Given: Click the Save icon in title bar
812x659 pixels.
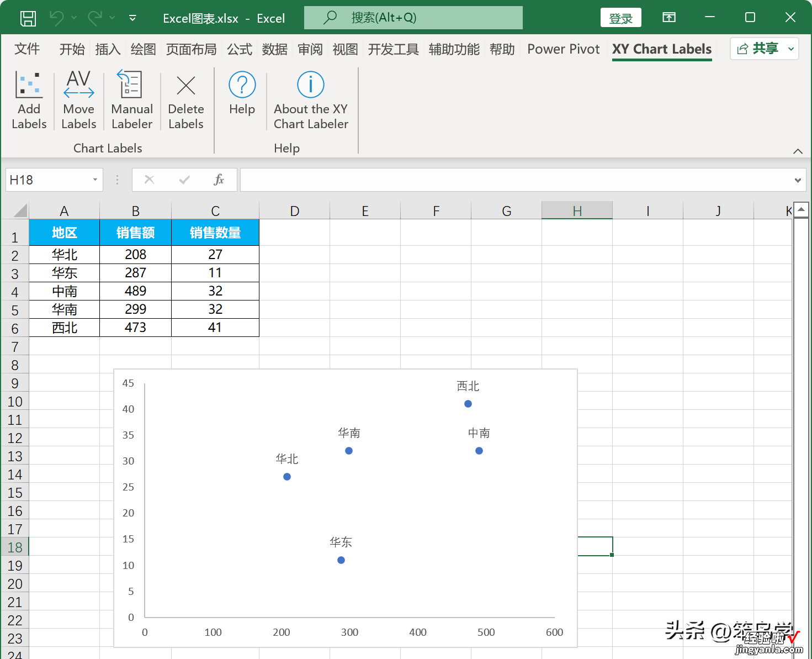Looking at the screenshot, I should 28,18.
